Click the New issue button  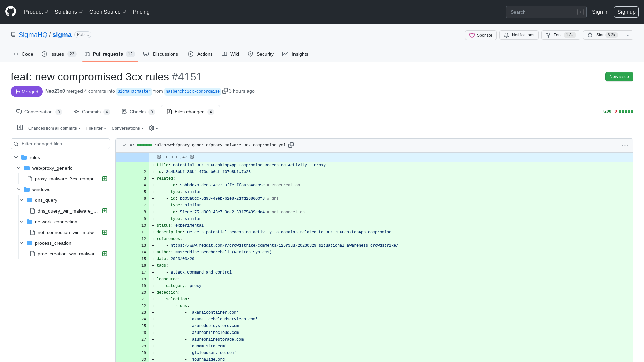(x=619, y=76)
